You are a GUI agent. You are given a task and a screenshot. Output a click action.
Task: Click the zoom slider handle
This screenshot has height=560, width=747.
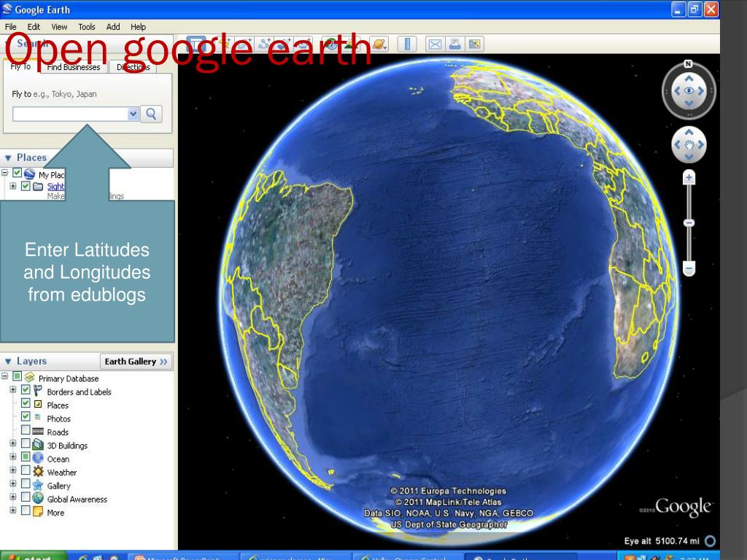pos(689,223)
